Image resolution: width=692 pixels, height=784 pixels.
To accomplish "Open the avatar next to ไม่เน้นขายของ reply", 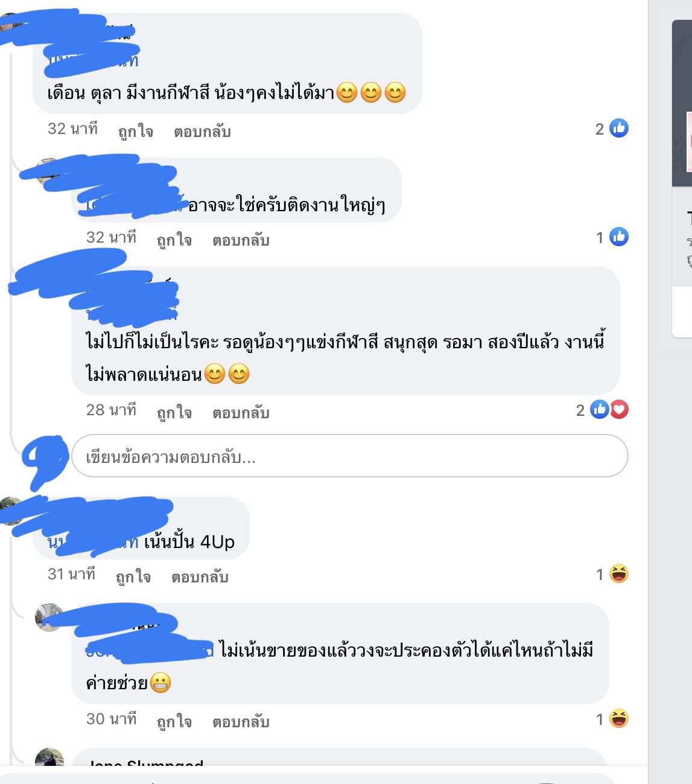I will 49,617.
